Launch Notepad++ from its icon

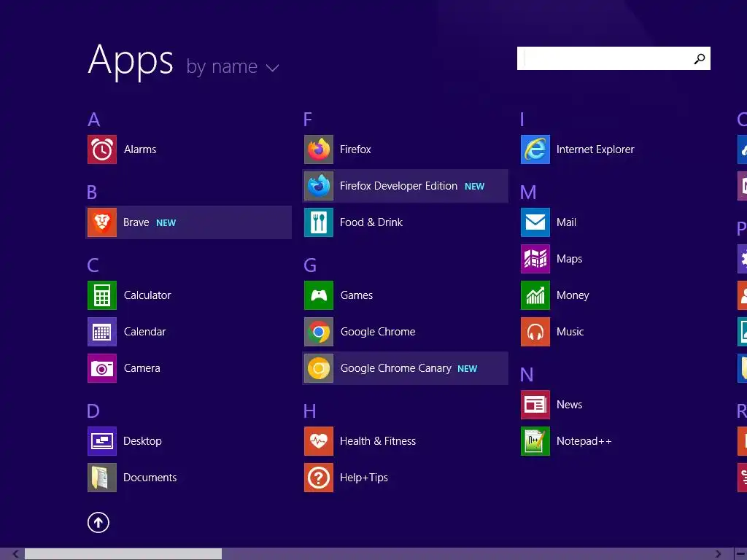click(535, 441)
